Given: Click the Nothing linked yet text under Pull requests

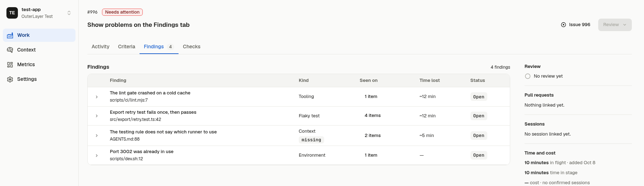Looking at the screenshot, I should [545, 105].
